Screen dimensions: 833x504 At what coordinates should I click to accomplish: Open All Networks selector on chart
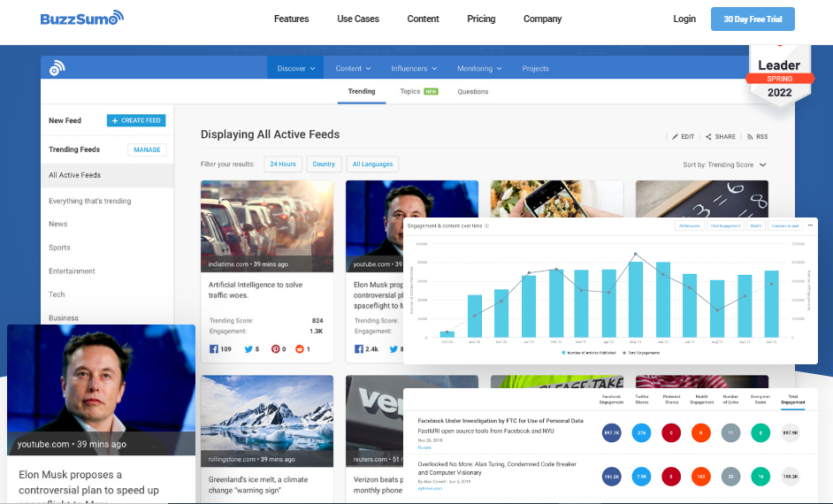pos(689,225)
